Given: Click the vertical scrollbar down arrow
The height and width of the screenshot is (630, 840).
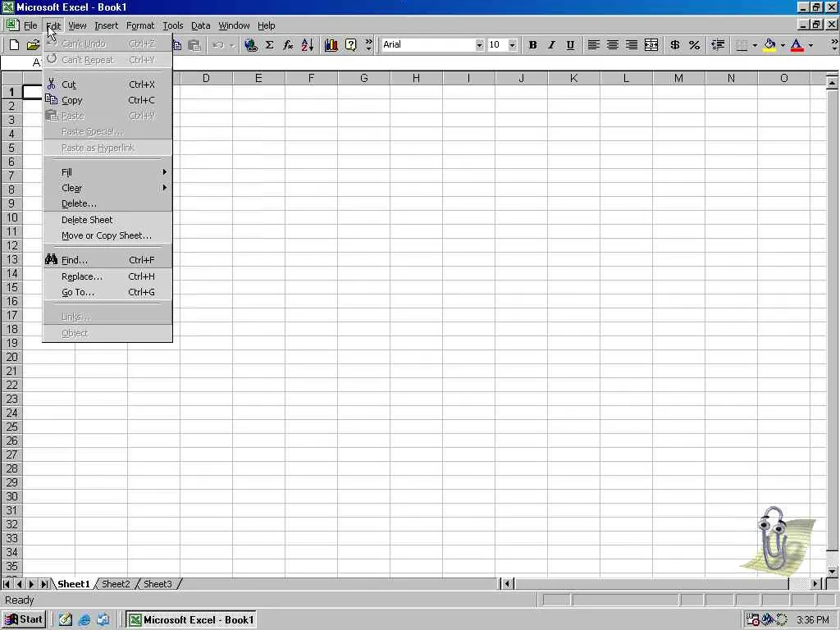Looking at the screenshot, I should [832, 572].
